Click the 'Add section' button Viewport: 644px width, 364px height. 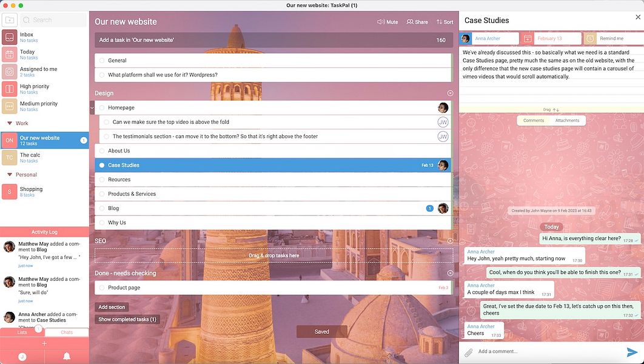point(112,307)
